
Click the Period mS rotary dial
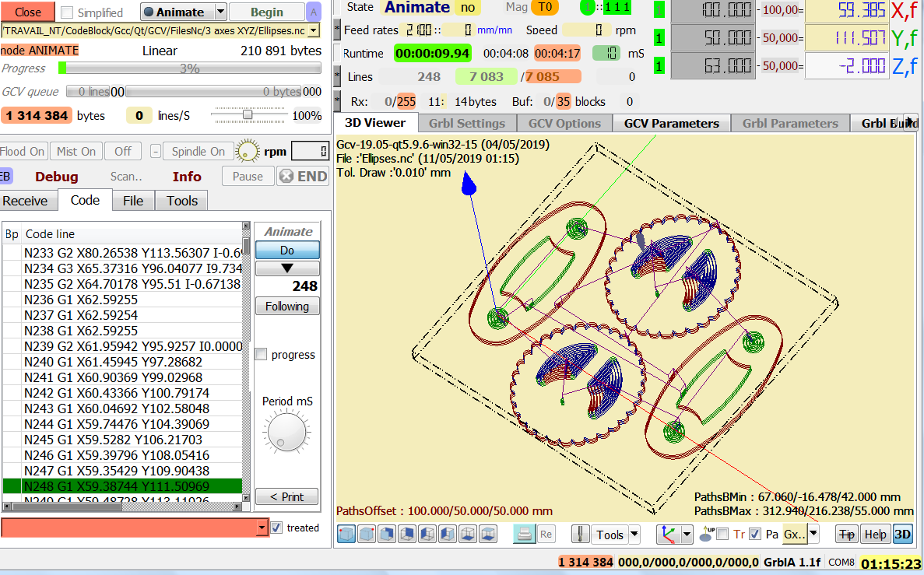pyautogui.click(x=286, y=433)
